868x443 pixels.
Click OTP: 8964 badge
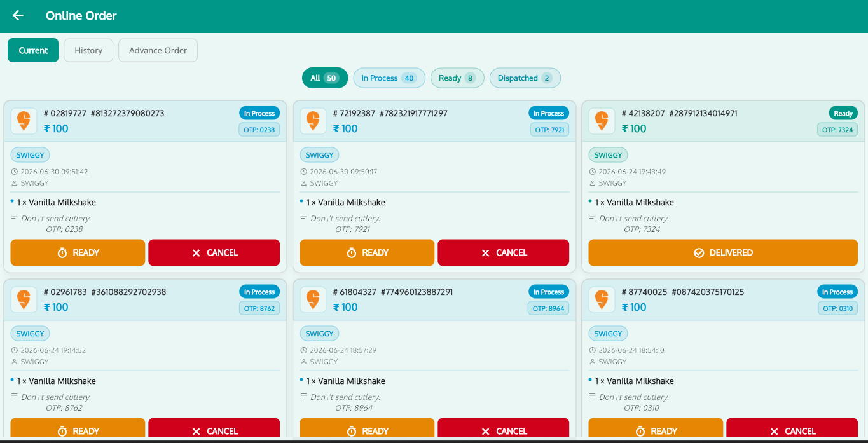click(548, 308)
